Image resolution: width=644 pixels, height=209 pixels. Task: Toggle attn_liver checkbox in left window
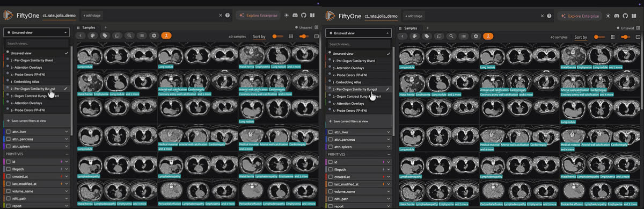pyautogui.click(x=8, y=132)
